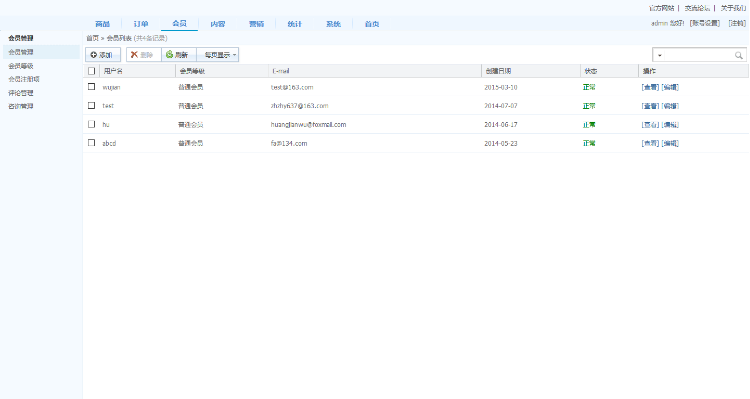The width and height of the screenshot is (750, 399).
Task: Tick the checkbox for user wujan
Action: coord(91,87)
